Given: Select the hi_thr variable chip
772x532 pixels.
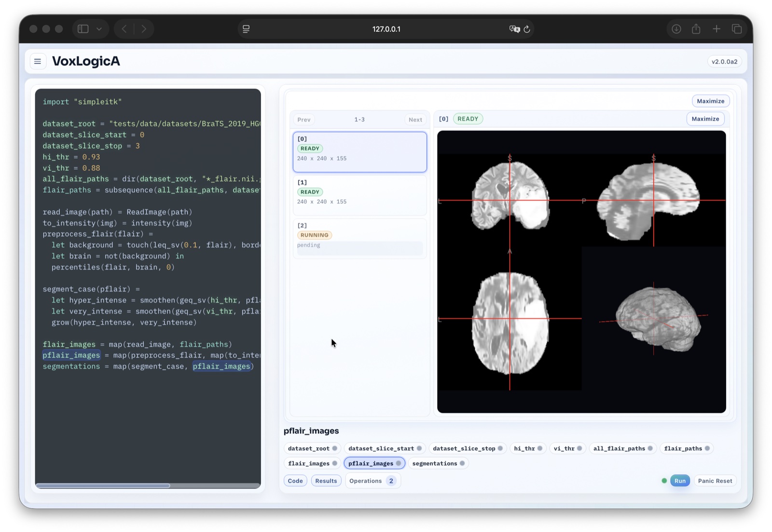Looking at the screenshot, I should coord(528,449).
